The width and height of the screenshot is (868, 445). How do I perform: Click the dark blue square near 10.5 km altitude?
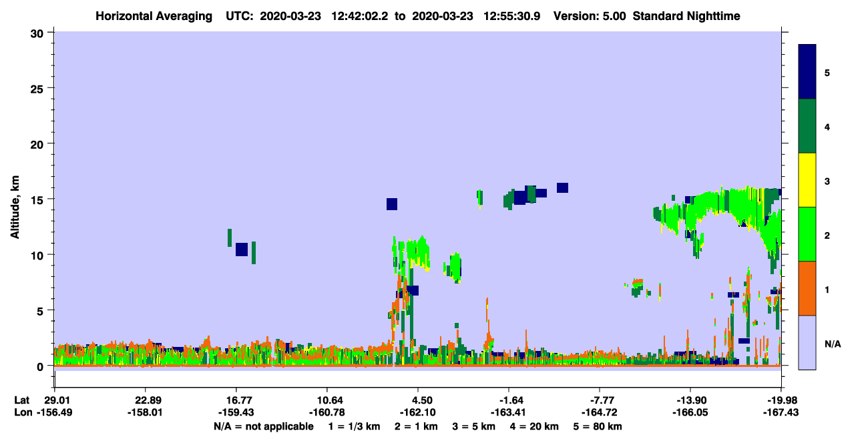(x=242, y=250)
